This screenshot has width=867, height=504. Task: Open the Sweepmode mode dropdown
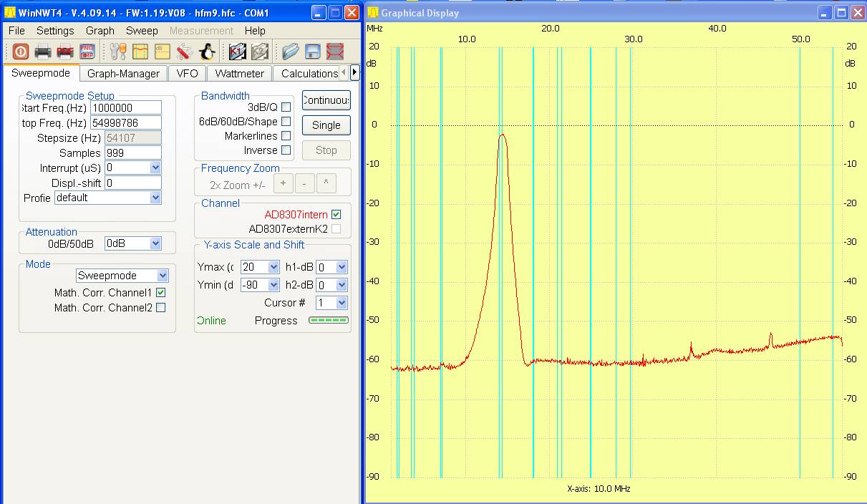163,276
